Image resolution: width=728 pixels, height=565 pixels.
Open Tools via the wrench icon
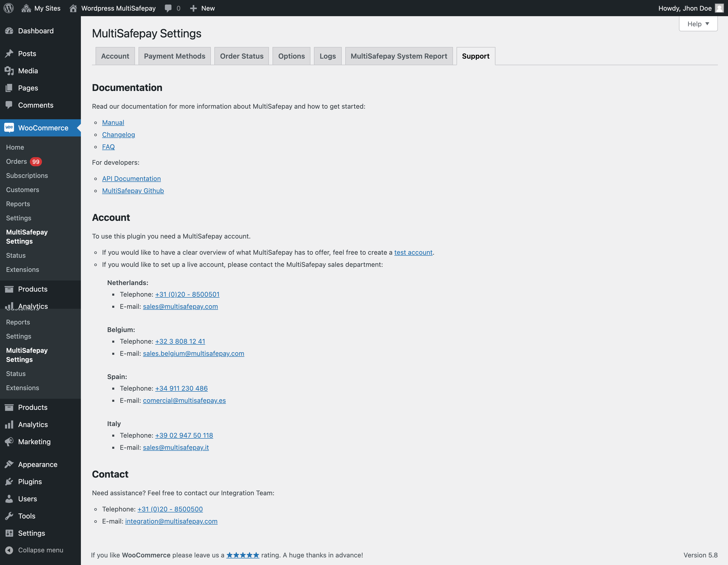[x=9, y=516]
